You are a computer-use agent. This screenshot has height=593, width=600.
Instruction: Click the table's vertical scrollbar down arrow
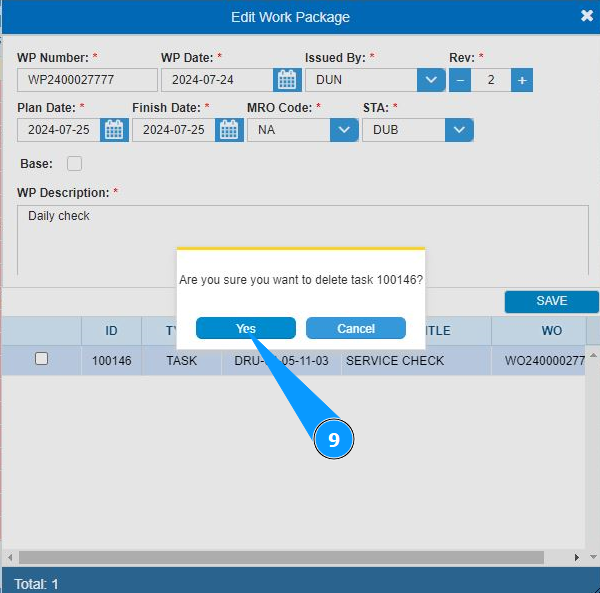coord(593,557)
